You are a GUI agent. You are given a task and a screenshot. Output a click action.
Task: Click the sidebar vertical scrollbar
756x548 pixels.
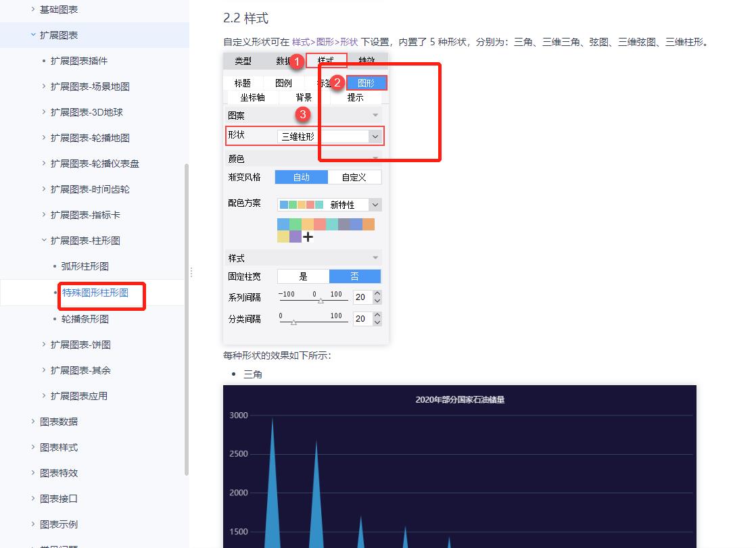(x=187, y=320)
